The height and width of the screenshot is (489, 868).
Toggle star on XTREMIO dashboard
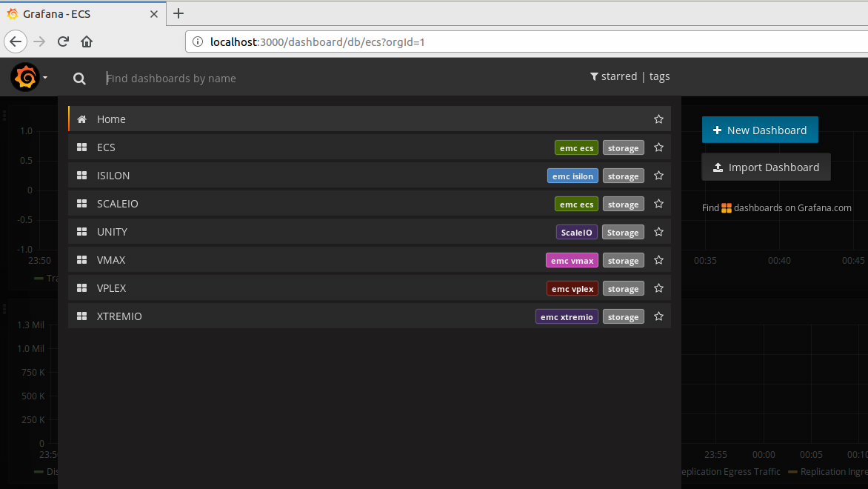(658, 316)
